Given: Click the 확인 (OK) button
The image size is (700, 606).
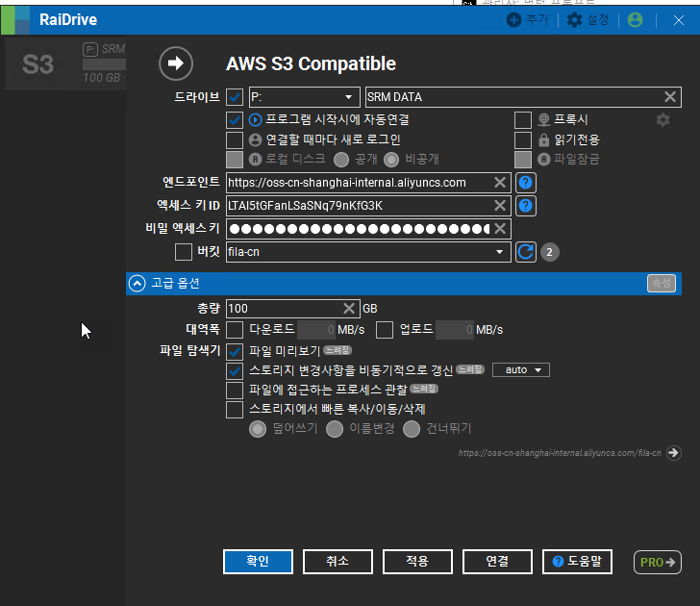Looking at the screenshot, I should [x=258, y=562].
